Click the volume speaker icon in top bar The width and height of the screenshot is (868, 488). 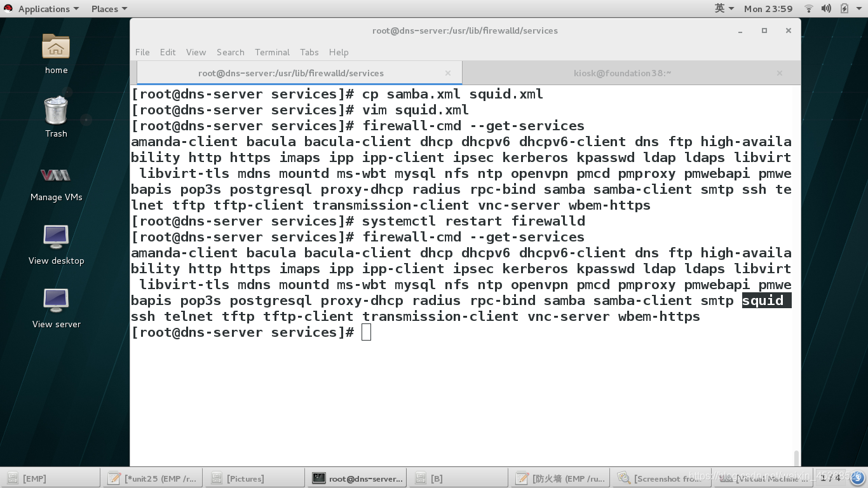(x=826, y=9)
